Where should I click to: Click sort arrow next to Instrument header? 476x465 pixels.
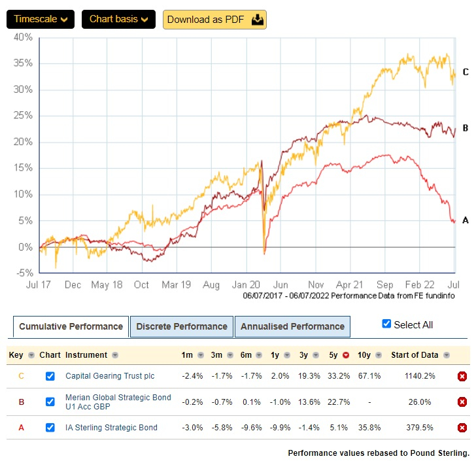[115, 355]
